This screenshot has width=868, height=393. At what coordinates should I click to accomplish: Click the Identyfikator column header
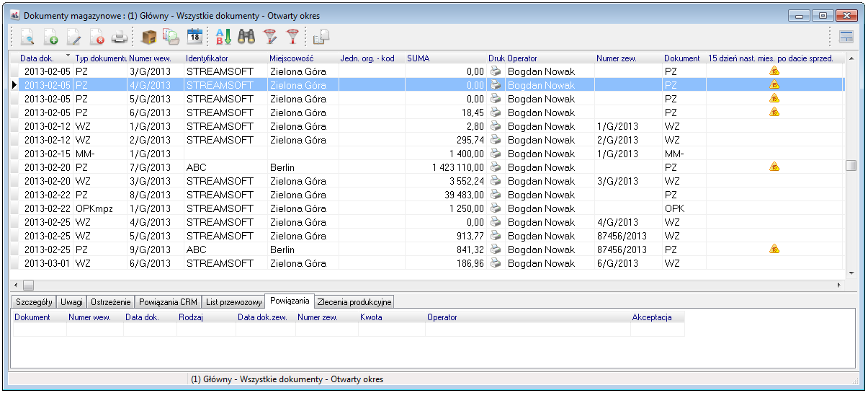coord(225,58)
